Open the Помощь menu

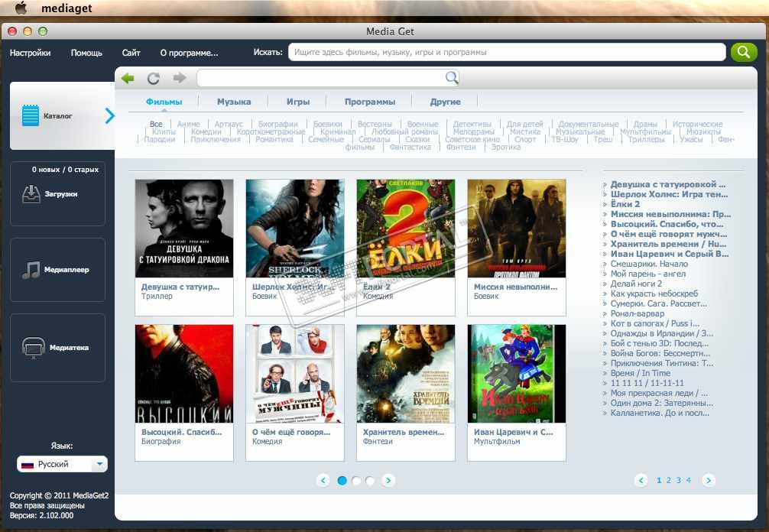pyautogui.click(x=86, y=53)
